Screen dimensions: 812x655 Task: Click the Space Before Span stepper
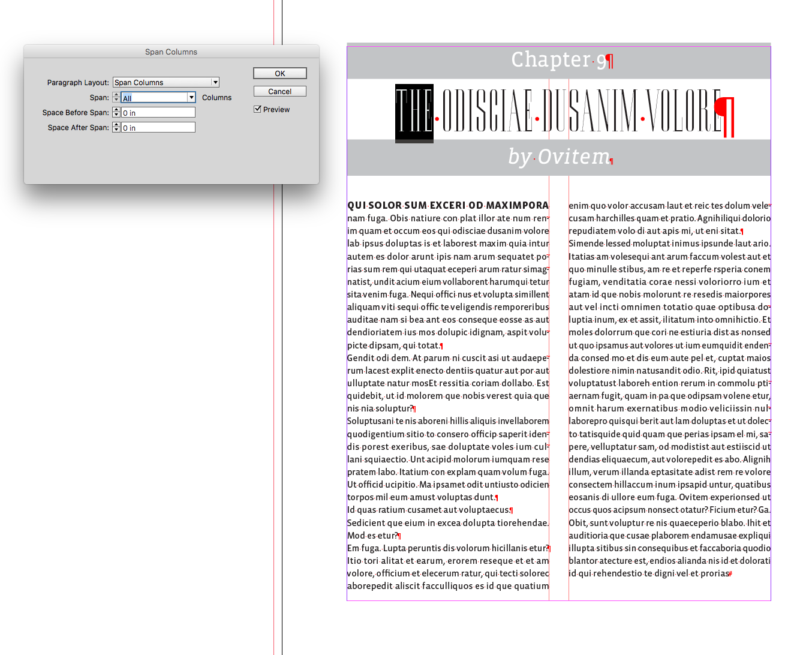click(116, 112)
